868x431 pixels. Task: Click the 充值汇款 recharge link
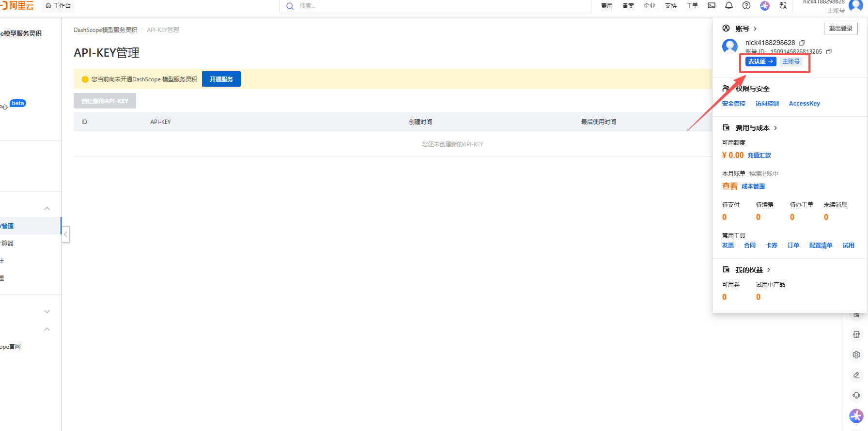coord(759,155)
